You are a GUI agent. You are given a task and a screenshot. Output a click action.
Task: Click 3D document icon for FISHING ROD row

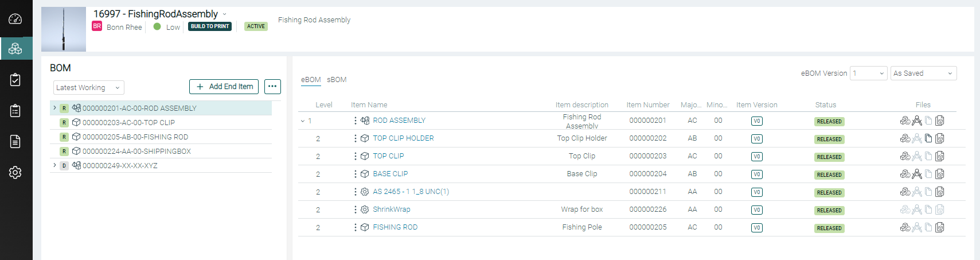click(x=940, y=227)
